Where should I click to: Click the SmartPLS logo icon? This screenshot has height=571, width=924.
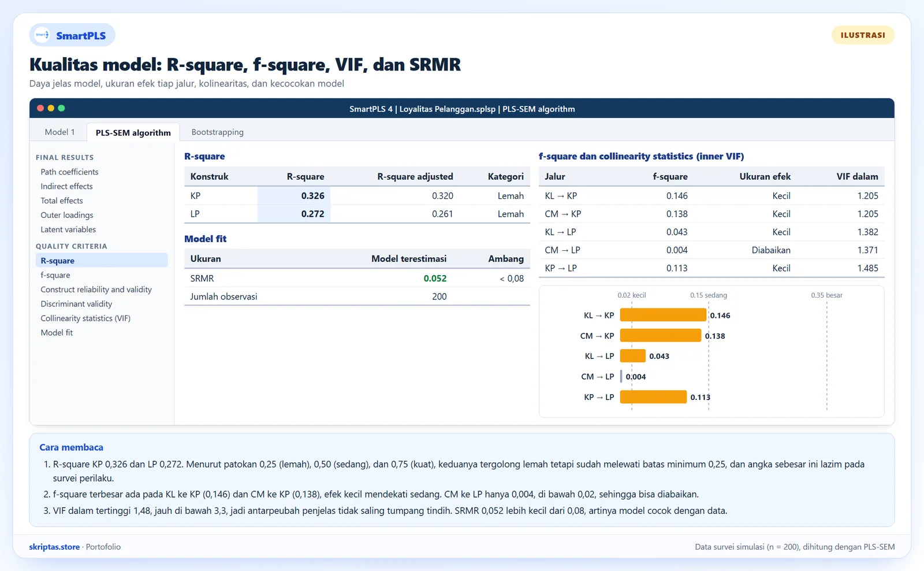point(42,35)
